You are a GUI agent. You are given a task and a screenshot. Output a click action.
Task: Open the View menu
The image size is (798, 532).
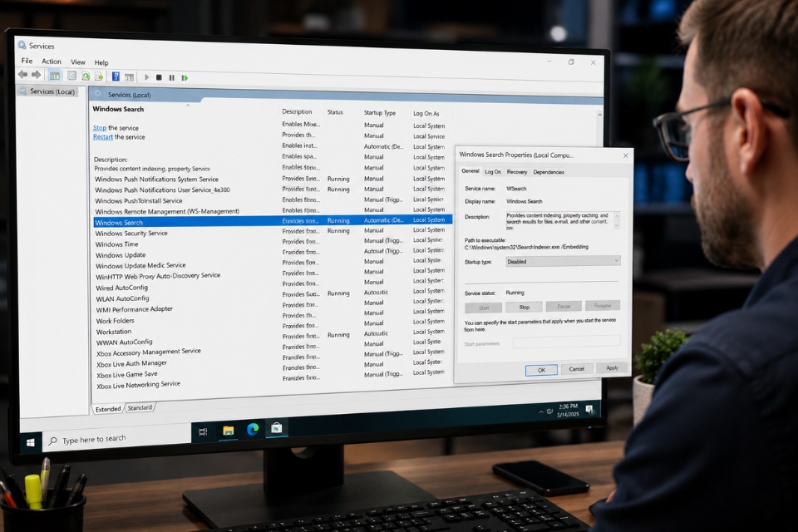pos(78,62)
